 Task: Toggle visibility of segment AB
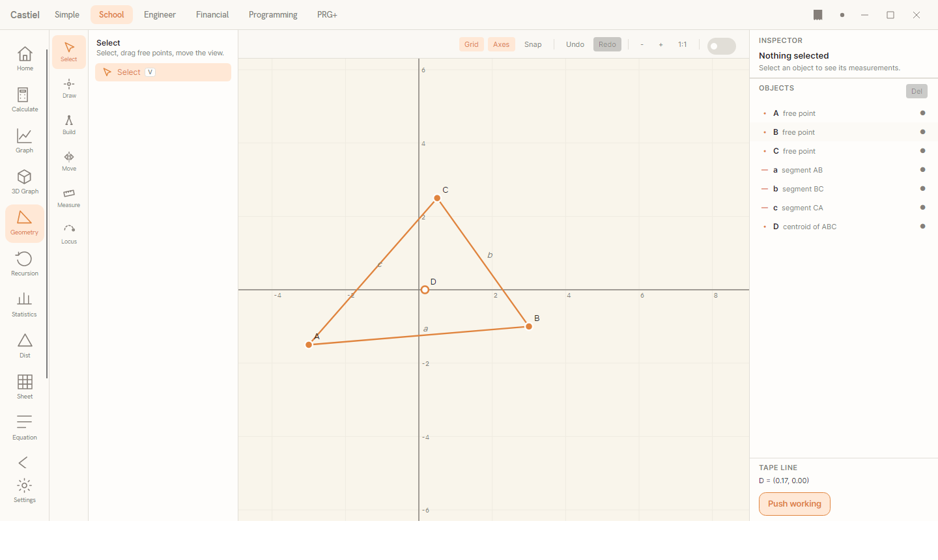(x=922, y=170)
